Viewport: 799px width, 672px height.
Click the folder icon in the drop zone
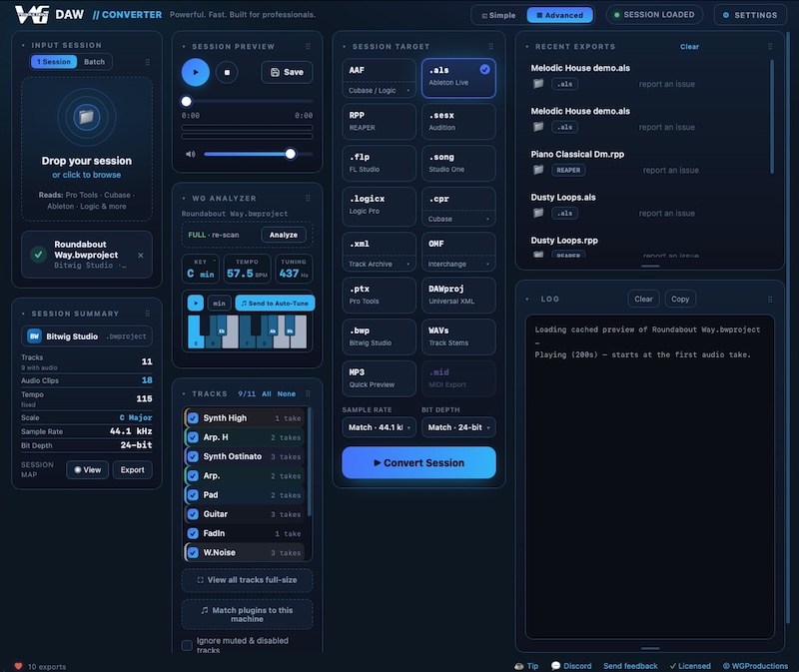(x=86, y=117)
